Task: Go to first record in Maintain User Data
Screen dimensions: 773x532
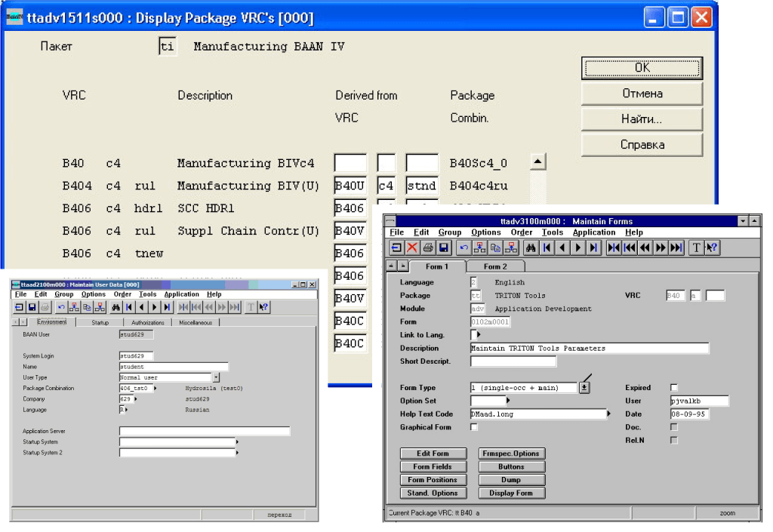Action: click(x=128, y=307)
